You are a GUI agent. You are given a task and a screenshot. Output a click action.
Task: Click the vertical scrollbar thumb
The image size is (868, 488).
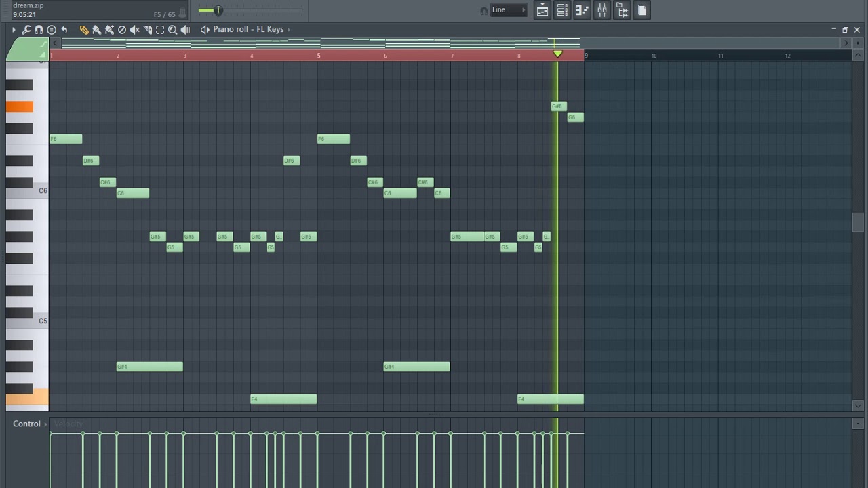pyautogui.click(x=859, y=222)
